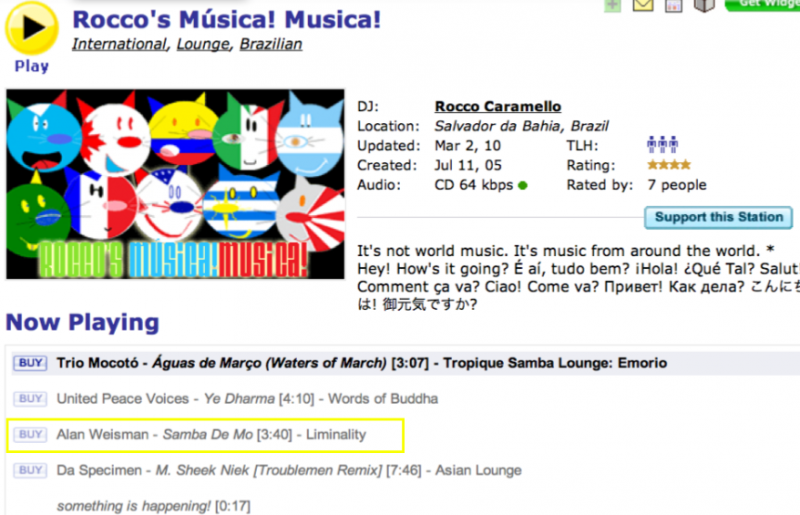Viewport: 800px width, 515px height.
Task: Click the green plus add icon
Action: (x=612, y=5)
